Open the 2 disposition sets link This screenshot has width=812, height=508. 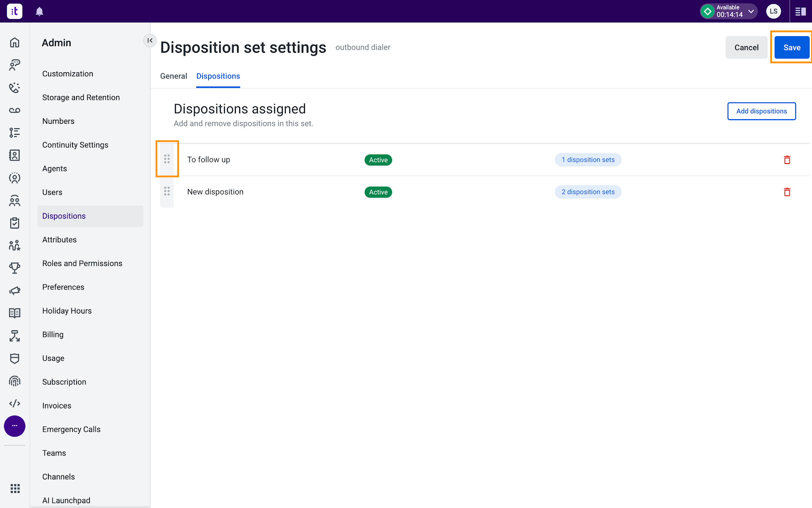click(x=588, y=192)
